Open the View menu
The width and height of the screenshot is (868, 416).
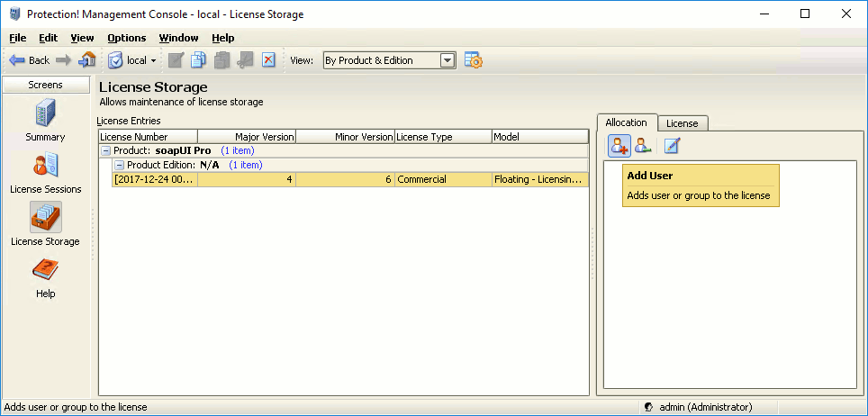pos(82,38)
